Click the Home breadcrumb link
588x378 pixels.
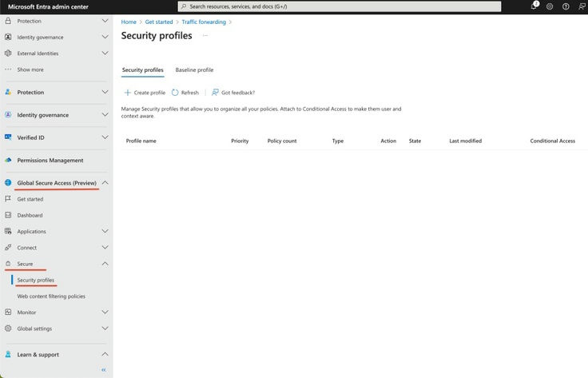click(x=129, y=22)
